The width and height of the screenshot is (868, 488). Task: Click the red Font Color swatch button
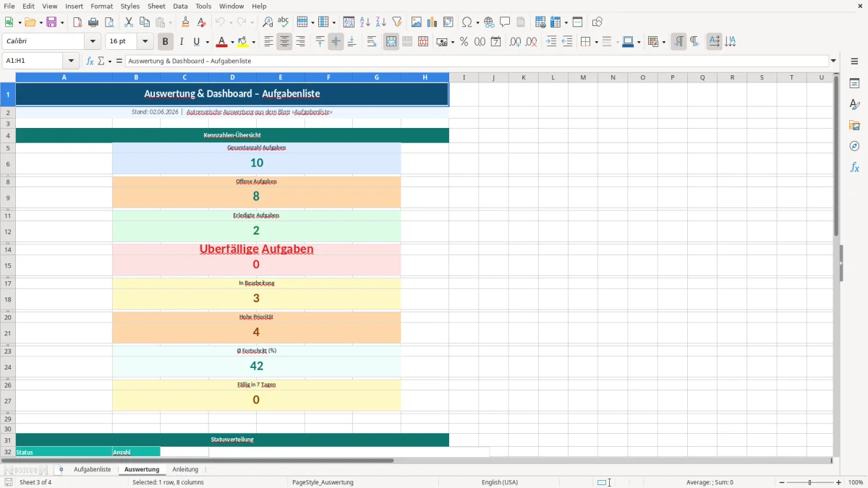point(222,42)
